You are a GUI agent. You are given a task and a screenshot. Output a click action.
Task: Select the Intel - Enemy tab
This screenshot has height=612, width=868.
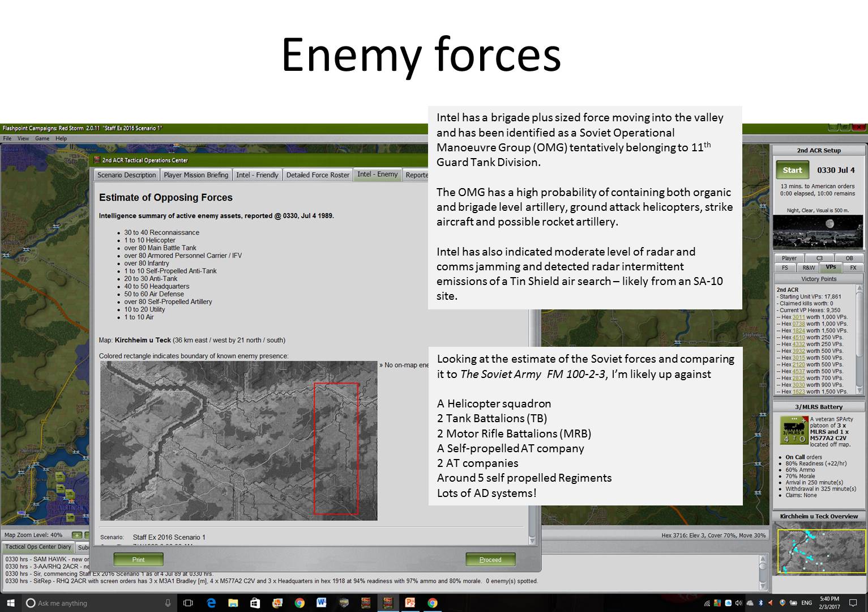point(378,175)
